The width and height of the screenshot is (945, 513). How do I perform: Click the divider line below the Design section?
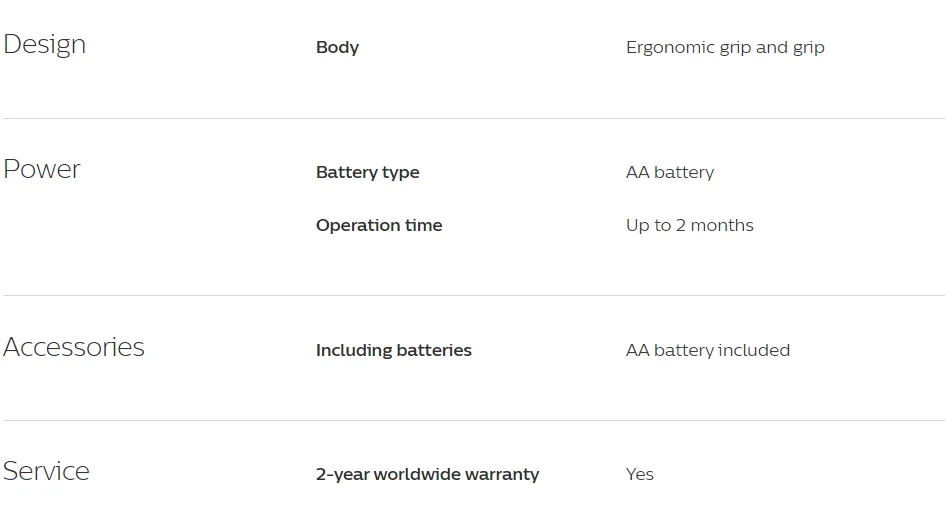pos(472,119)
